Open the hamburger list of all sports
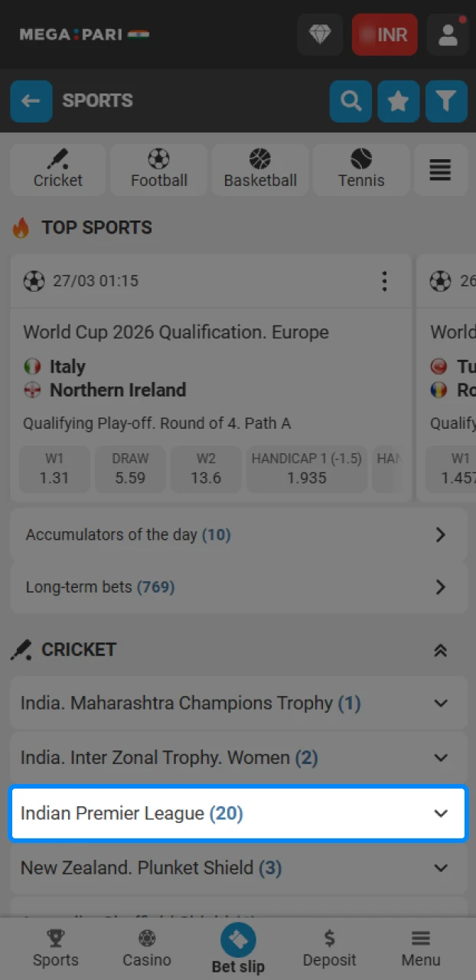The image size is (476, 980). [x=441, y=170]
